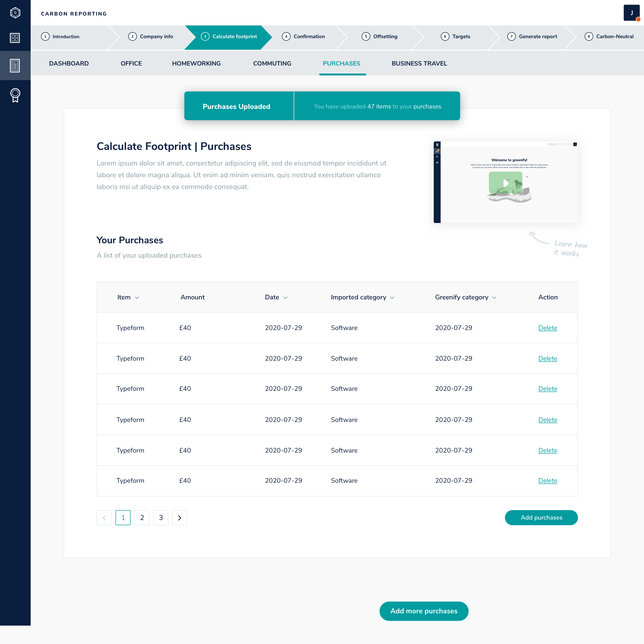
Task: Delete the fifth Typeform purchase row
Action: point(548,451)
